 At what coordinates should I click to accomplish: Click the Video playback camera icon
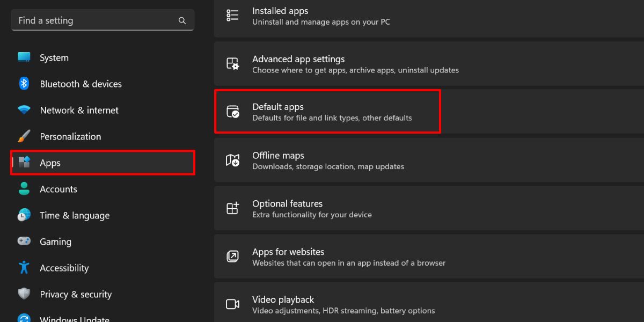click(x=232, y=304)
